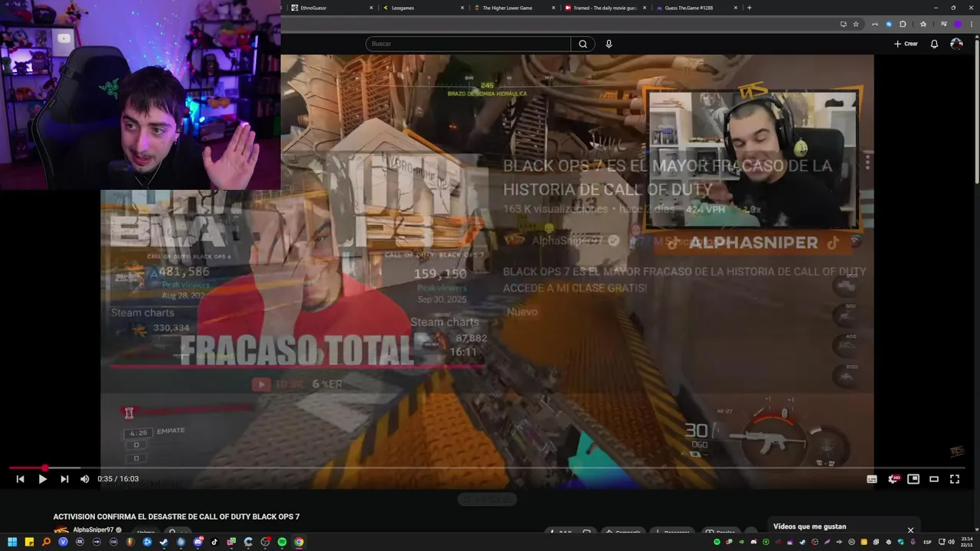Open YouTube notifications bell
980x551 pixels.
[934, 44]
